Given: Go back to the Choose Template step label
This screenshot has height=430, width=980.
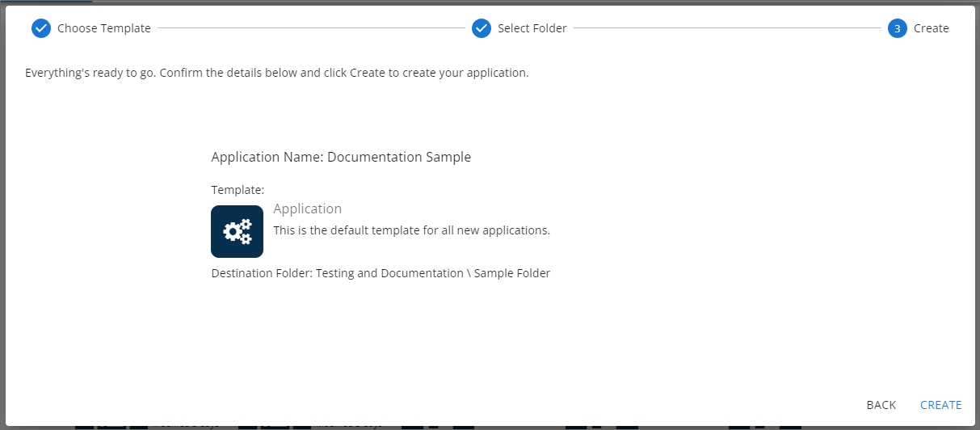Looking at the screenshot, I should (103, 28).
